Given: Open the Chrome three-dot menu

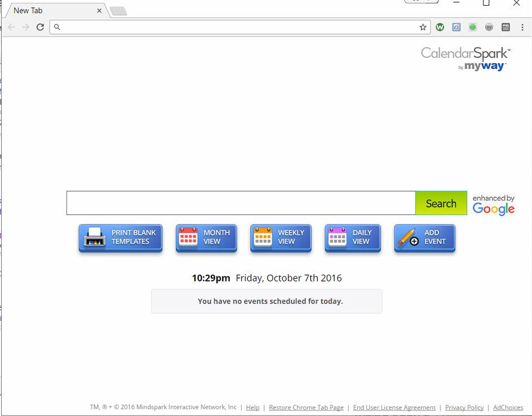Looking at the screenshot, I should click(522, 27).
